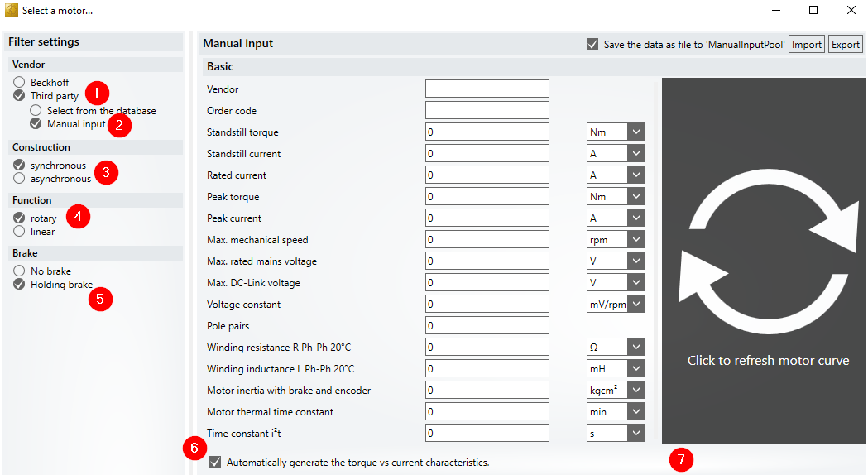
Task: Open the Voltage constant unit dropdown
Action: tap(635, 305)
